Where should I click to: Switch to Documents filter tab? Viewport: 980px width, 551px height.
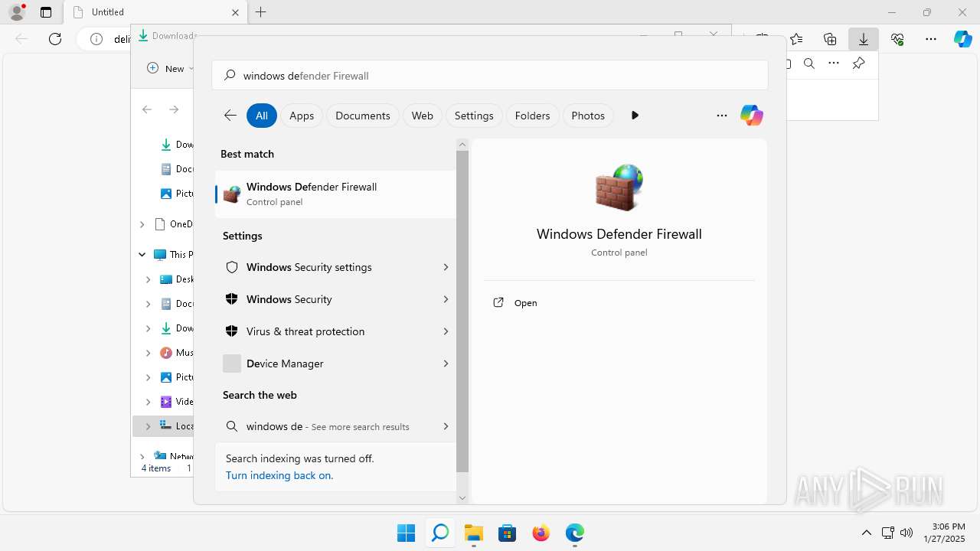pyautogui.click(x=363, y=116)
